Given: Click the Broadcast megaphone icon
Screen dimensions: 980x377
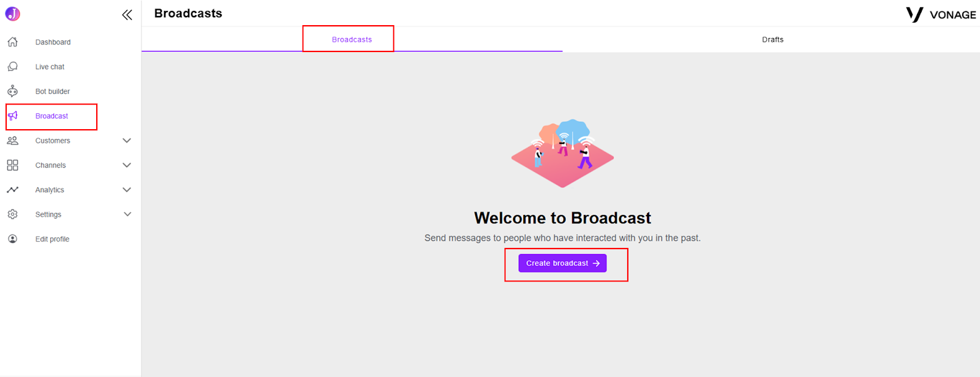Looking at the screenshot, I should [x=12, y=116].
